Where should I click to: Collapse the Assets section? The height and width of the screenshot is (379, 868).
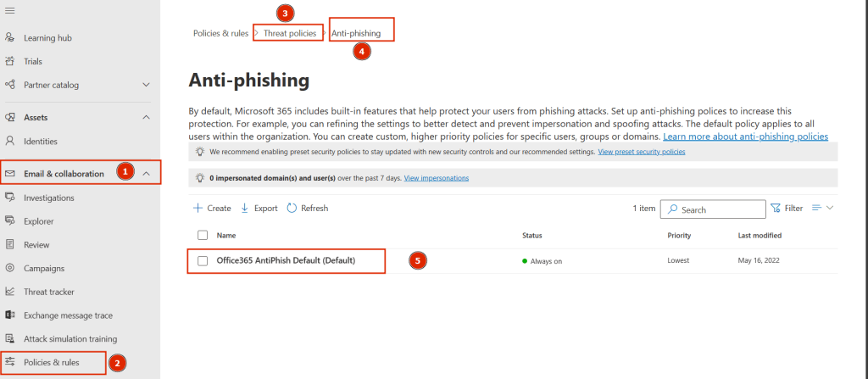146,117
